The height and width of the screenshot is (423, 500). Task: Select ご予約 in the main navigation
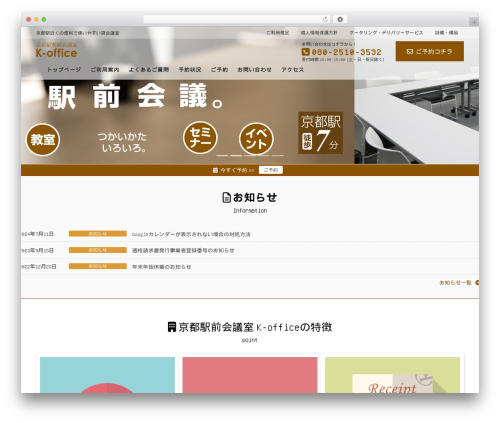[219, 69]
